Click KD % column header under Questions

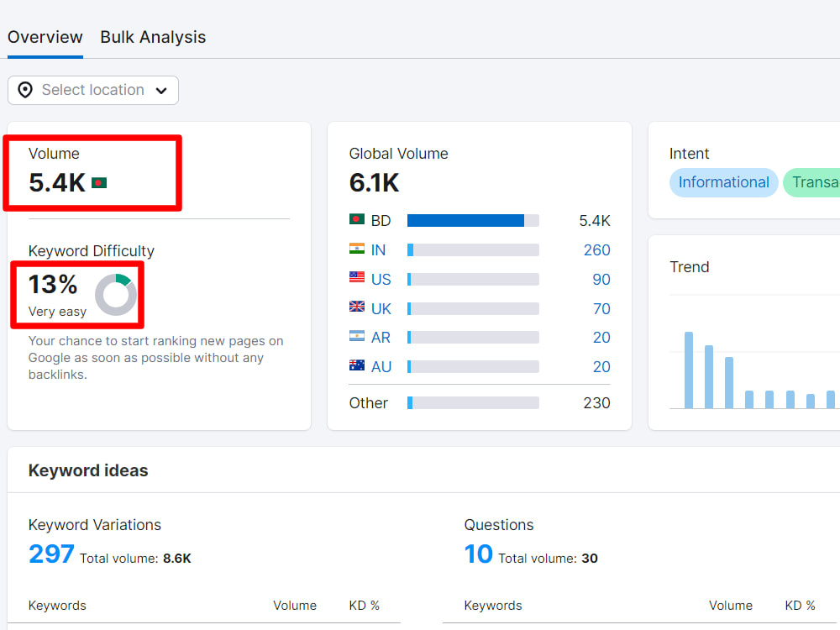coord(801,606)
